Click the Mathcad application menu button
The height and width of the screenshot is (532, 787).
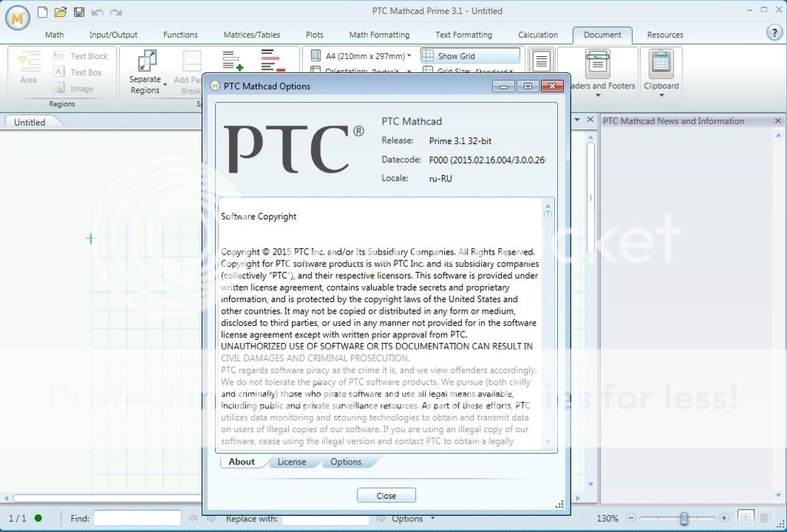click(x=17, y=16)
